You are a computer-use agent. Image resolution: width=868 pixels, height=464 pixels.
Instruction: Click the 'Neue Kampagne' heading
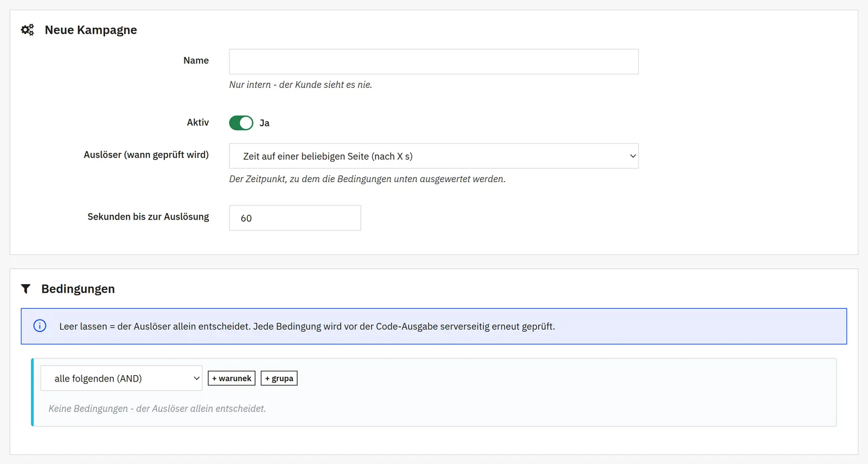point(91,30)
